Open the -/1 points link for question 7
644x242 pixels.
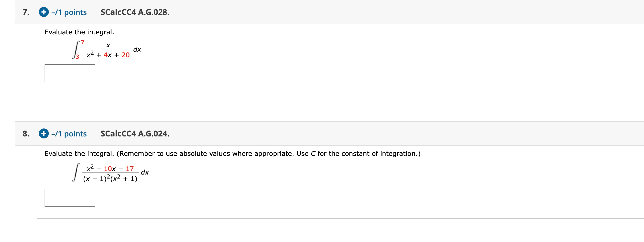click(x=69, y=12)
